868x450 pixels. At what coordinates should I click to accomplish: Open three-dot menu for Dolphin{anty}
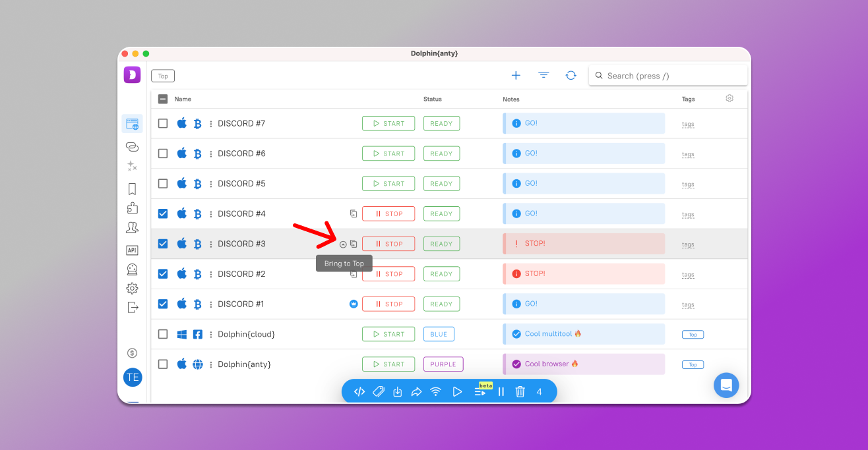(x=211, y=364)
